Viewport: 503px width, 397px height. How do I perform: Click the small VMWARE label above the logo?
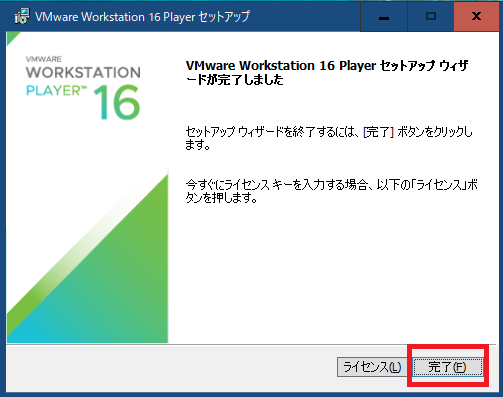43,59
